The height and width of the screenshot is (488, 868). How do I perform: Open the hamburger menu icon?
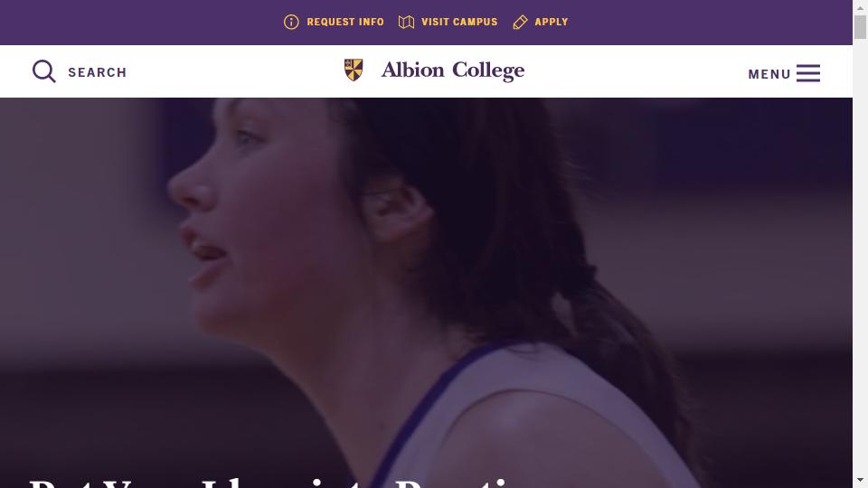[808, 73]
